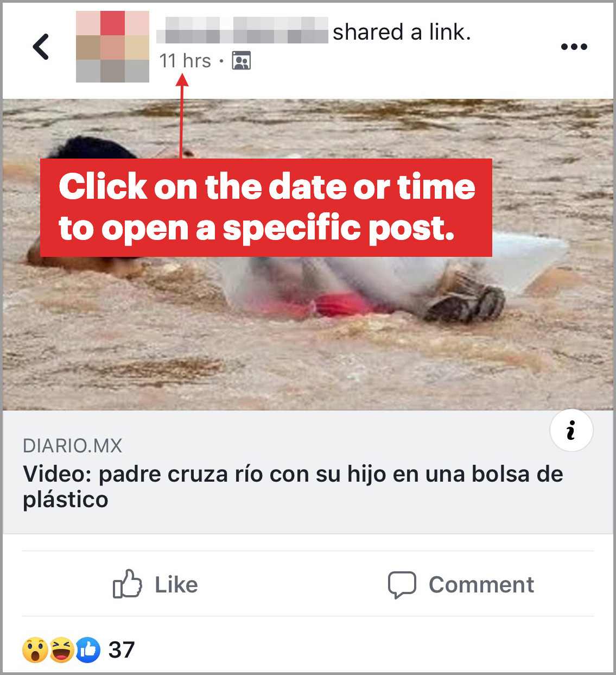The width and height of the screenshot is (616, 675).
Task: Tap the back arrow icon
Action: click(41, 47)
